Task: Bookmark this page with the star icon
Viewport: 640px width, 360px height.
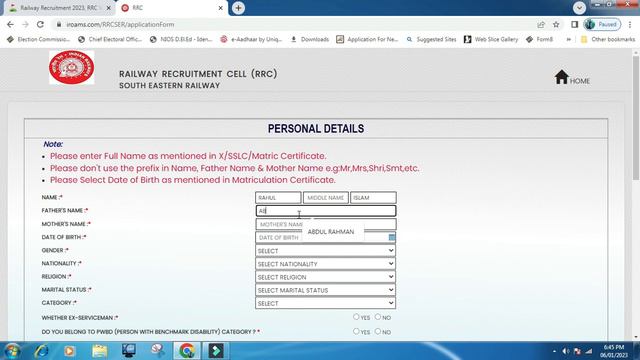Action: (x=556, y=24)
